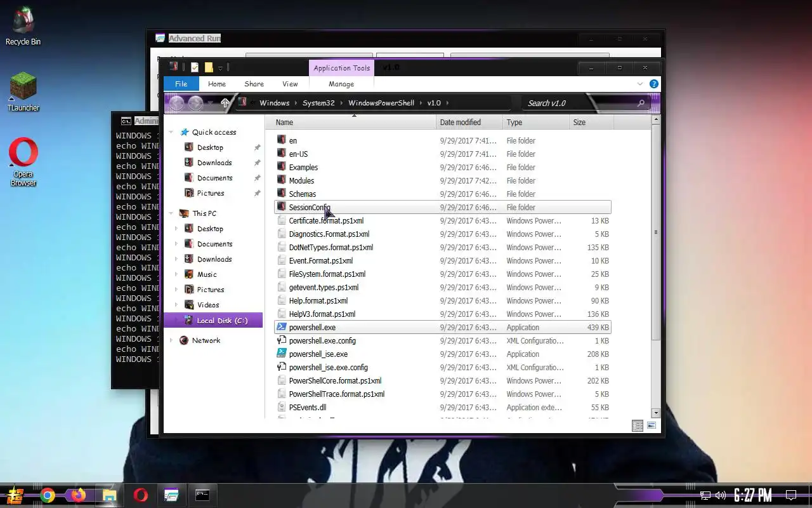The width and height of the screenshot is (812, 508).
Task: Select PowerShellTrace.format.ps1xml file
Action: pos(443,394)
